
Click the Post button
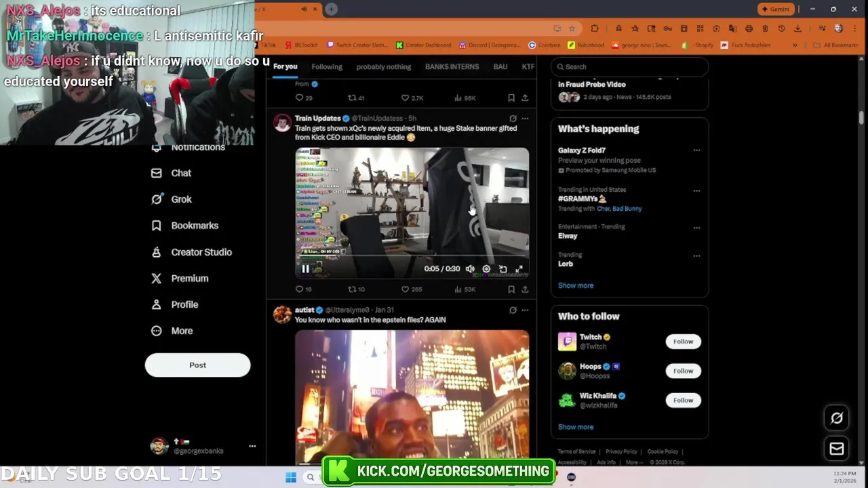(197, 365)
